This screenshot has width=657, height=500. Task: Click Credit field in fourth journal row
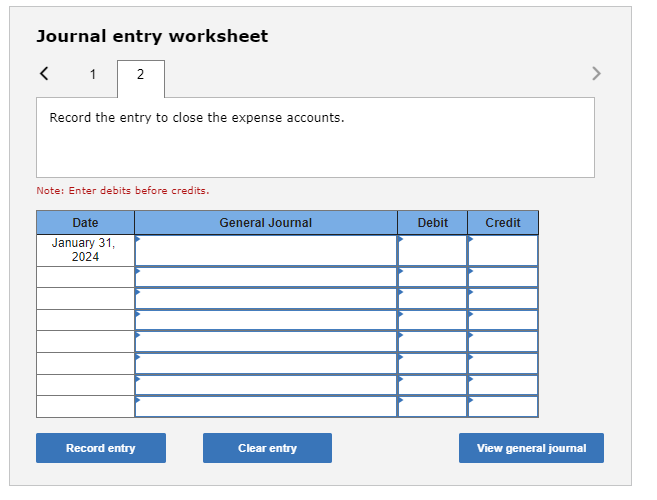(x=503, y=320)
